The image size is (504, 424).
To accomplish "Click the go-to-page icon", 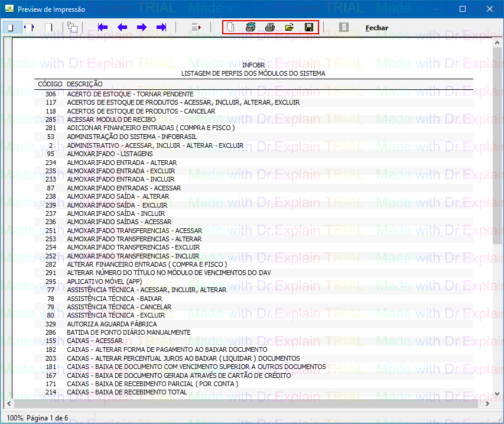I will coord(197,27).
